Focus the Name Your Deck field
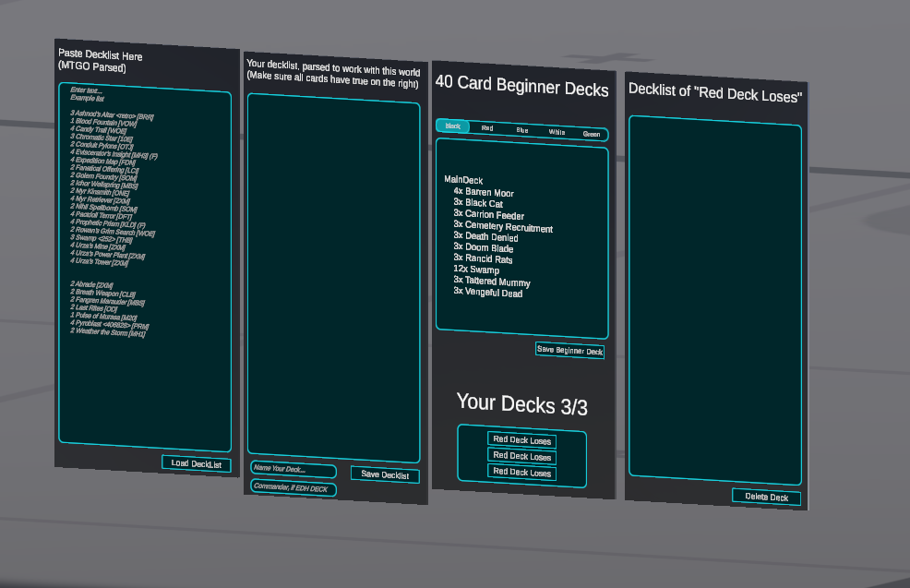The width and height of the screenshot is (910, 588). tap(293, 470)
